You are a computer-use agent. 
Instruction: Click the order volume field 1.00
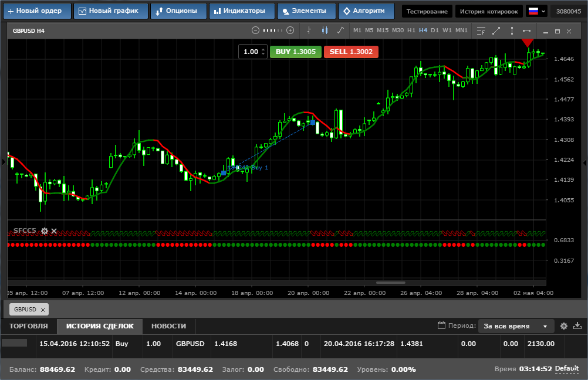pyautogui.click(x=251, y=52)
